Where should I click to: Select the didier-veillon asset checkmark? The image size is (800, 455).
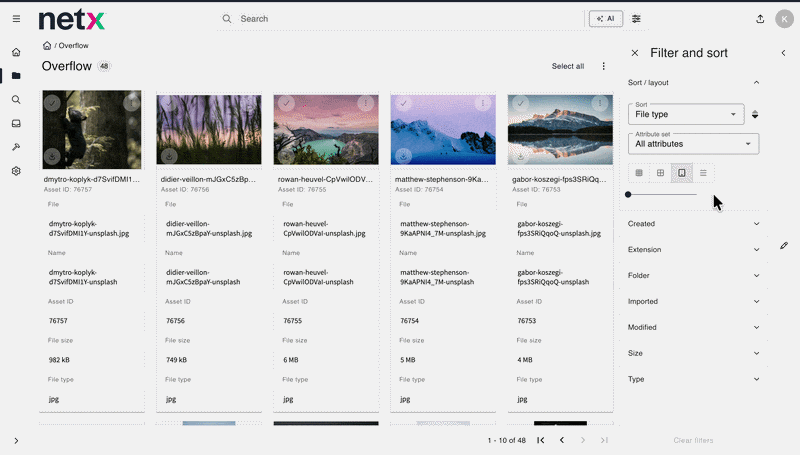tap(169, 103)
